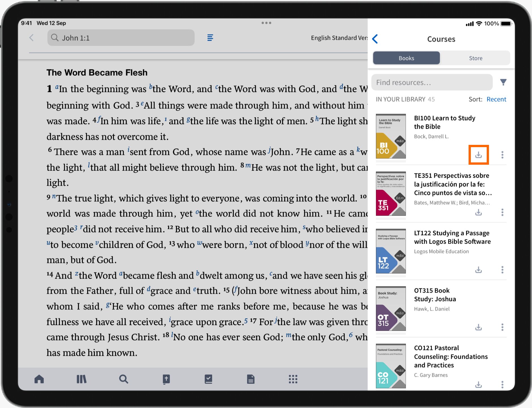The width and height of the screenshot is (532, 408).
Task: Download the TE351 Perspectivas course
Action: pyautogui.click(x=478, y=212)
